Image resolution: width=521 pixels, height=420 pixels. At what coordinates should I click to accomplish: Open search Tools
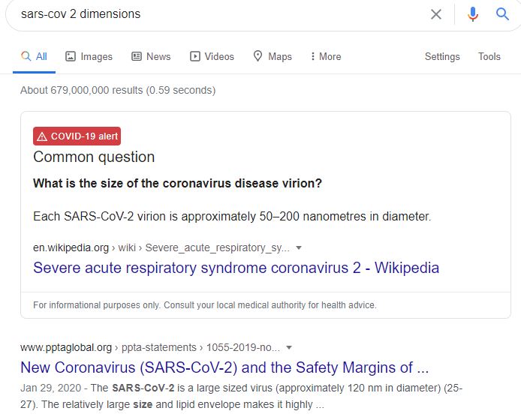coord(489,56)
